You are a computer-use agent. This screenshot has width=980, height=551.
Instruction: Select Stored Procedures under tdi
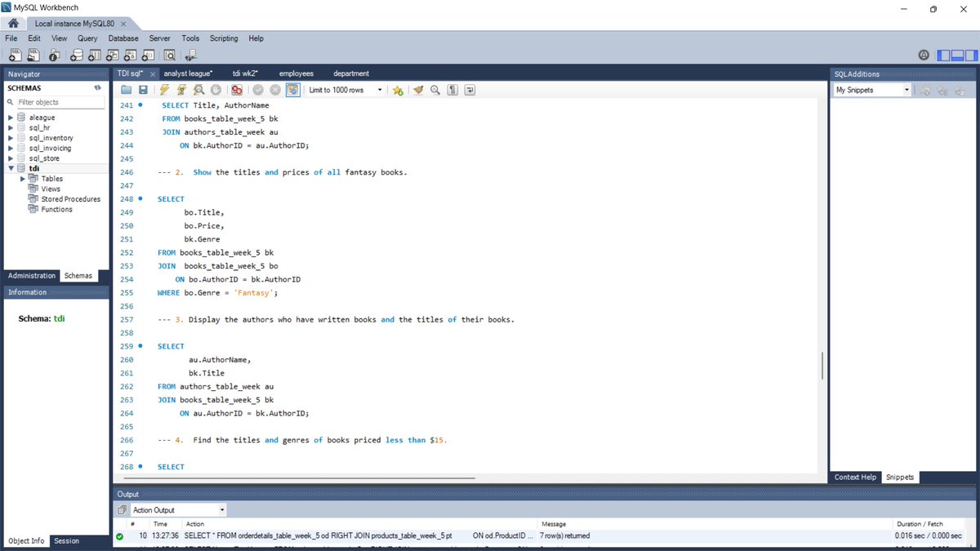pyautogui.click(x=70, y=199)
